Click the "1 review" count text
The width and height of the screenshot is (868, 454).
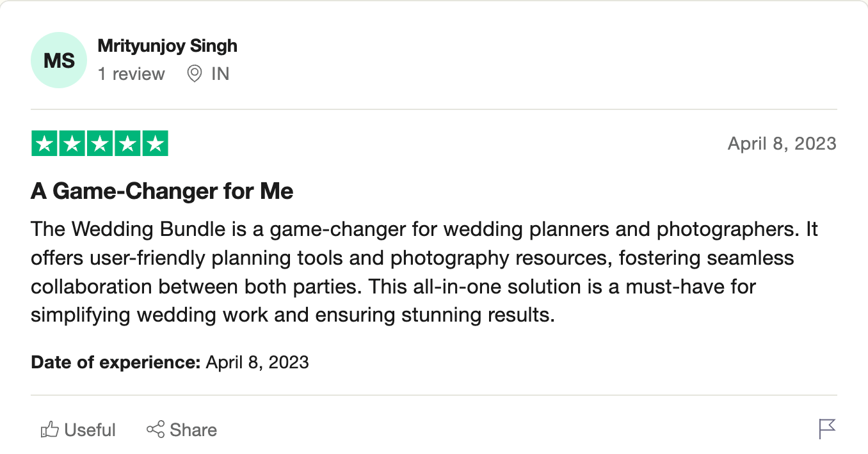tap(131, 74)
